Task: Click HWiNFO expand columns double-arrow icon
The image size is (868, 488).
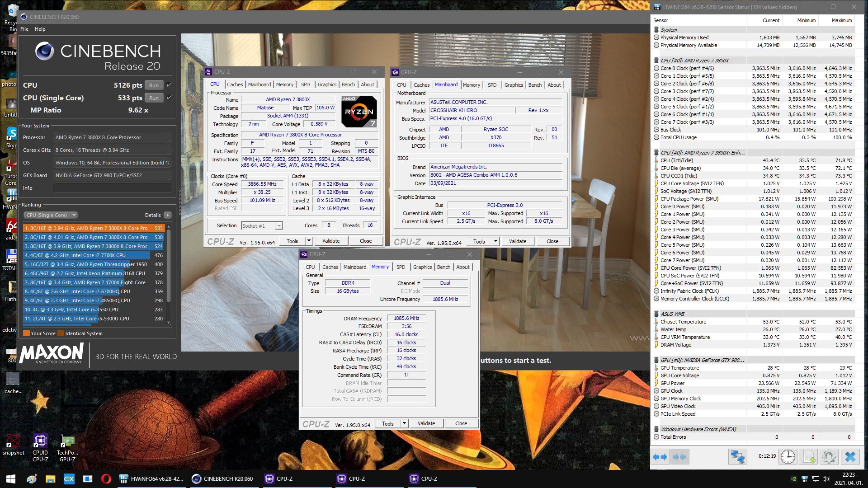Action: (660, 457)
